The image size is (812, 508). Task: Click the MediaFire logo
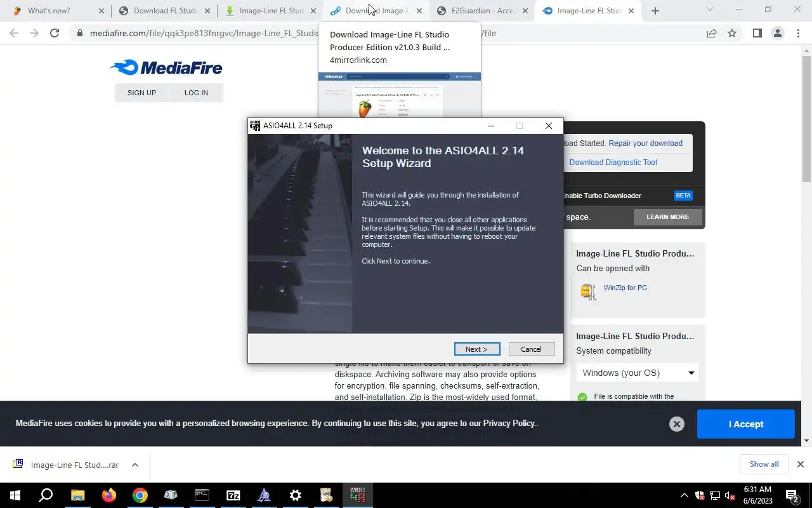click(x=166, y=67)
